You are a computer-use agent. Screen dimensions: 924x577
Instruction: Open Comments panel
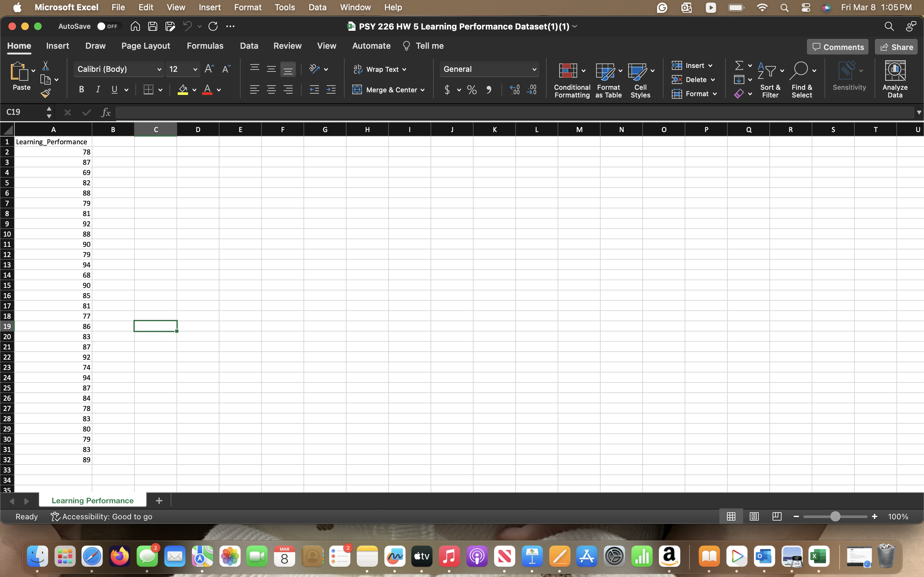pos(837,46)
